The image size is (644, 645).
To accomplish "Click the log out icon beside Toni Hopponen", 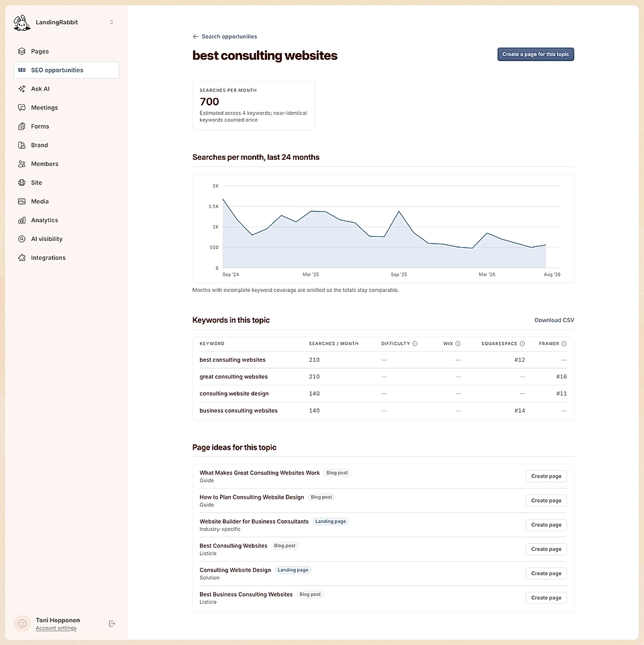I will tap(112, 624).
